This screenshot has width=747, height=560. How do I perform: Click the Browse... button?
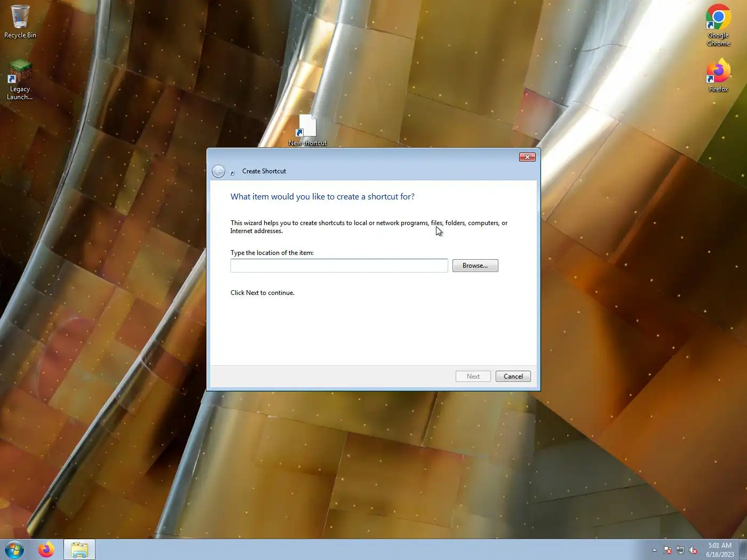coord(475,266)
